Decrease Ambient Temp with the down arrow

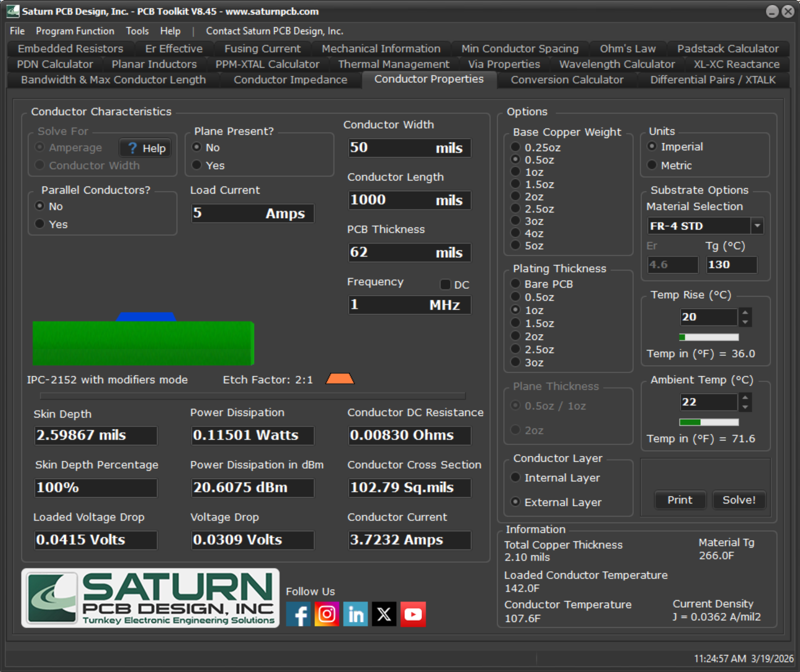(x=746, y=407)
